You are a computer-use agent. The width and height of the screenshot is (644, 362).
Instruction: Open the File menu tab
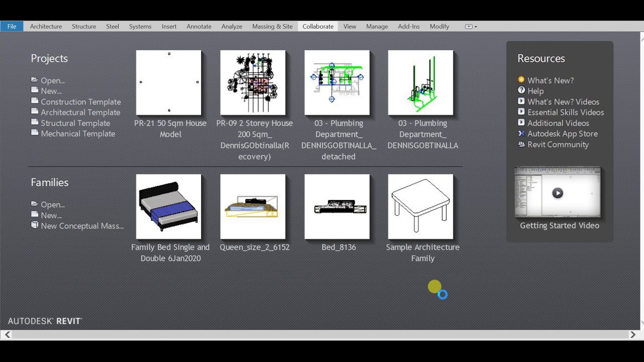click(12, 26)
